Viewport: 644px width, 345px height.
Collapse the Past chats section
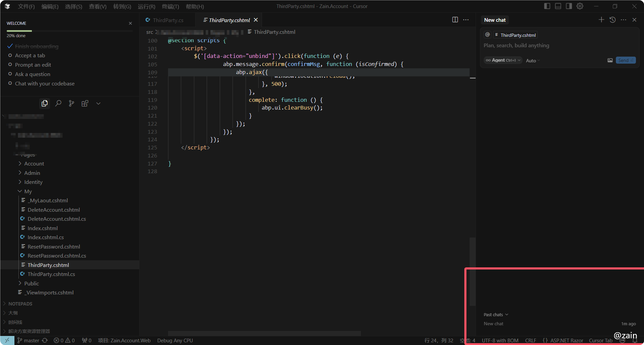click(496, 315)
